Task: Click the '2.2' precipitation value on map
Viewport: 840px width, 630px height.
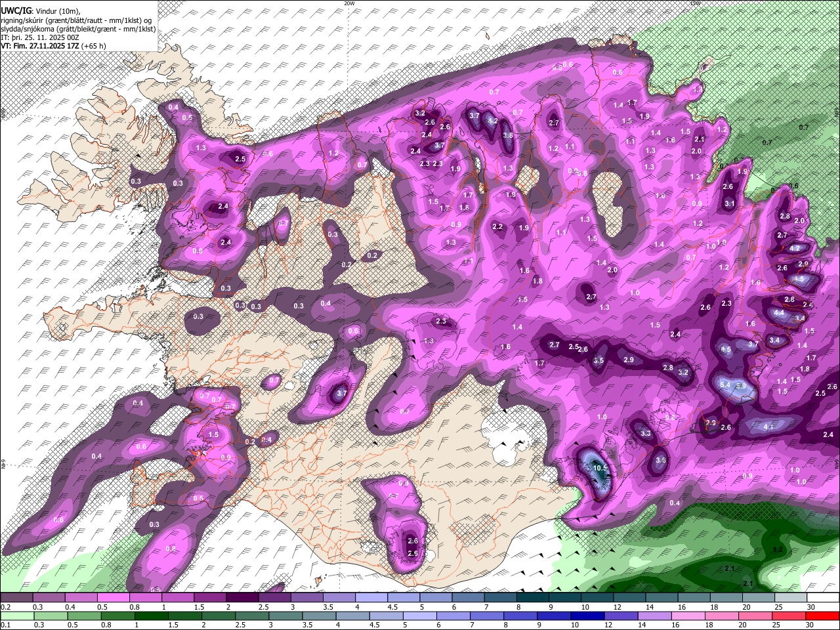Action: pyautogui.click(x=497, y=227)
